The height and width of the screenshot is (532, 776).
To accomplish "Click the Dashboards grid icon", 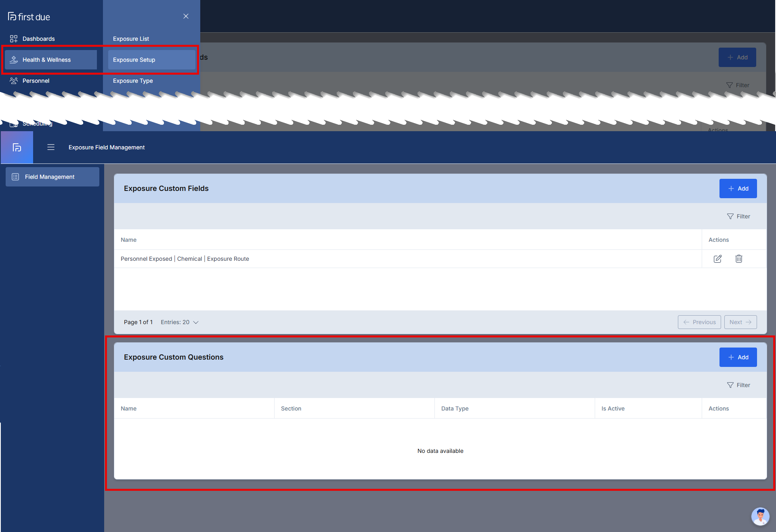I will pos(14,39).
